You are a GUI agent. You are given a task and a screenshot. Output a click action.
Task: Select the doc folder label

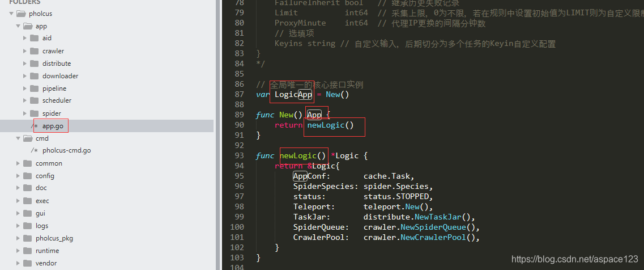click(41, 188)
